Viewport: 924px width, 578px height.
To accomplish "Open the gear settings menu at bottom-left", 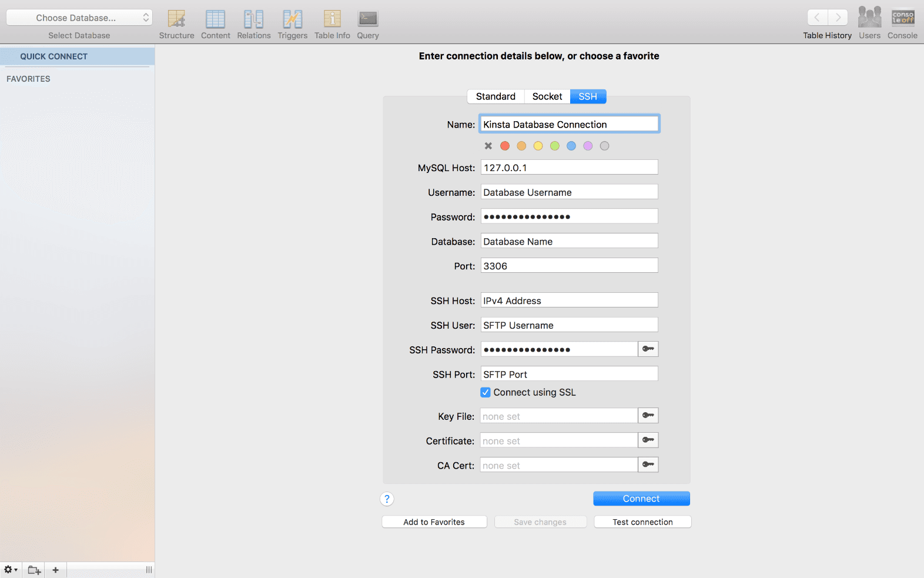I will pos(11,570).
